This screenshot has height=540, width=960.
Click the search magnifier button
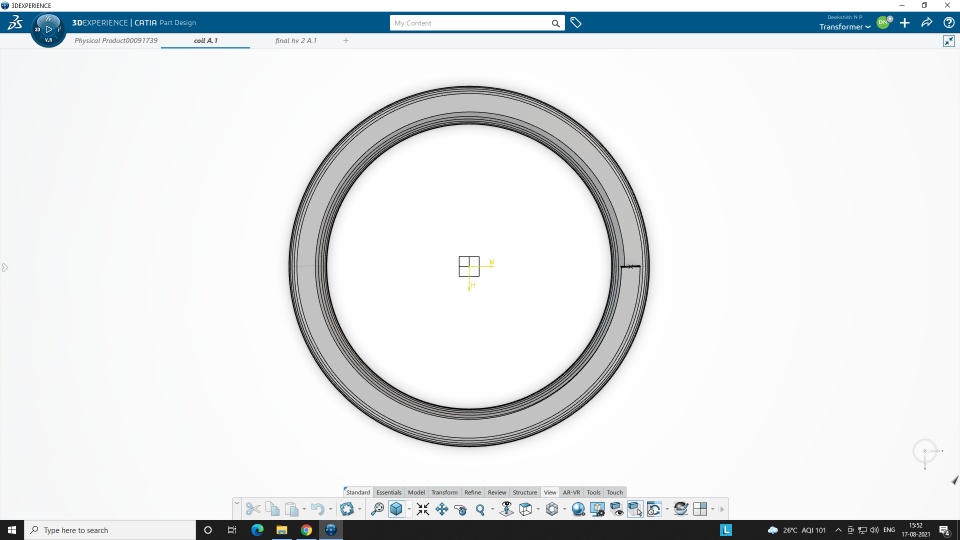pyautogui.click(x=555, y=23)
